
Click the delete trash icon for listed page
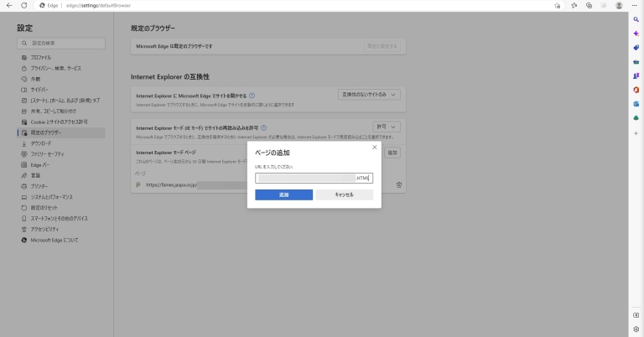click(399, 184)
